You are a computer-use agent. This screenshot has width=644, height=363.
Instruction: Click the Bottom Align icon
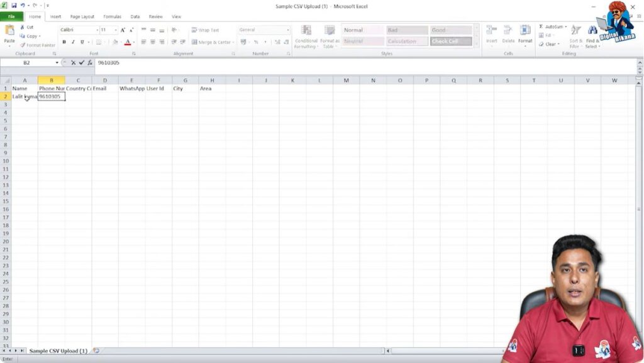(x=162, y=30)
